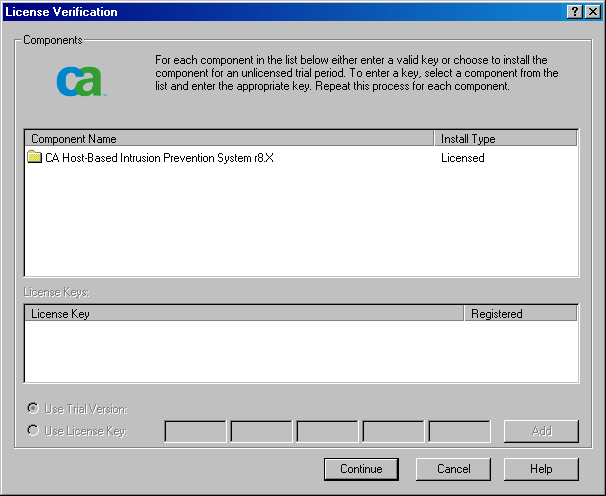
Task: Click the folder icon beside CA Host-Based Intrusion Prevention
Action: tap(34, 157)
